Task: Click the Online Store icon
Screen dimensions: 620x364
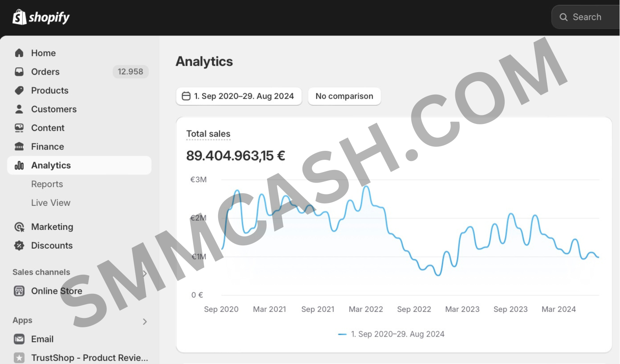Action: coord(19,291)
